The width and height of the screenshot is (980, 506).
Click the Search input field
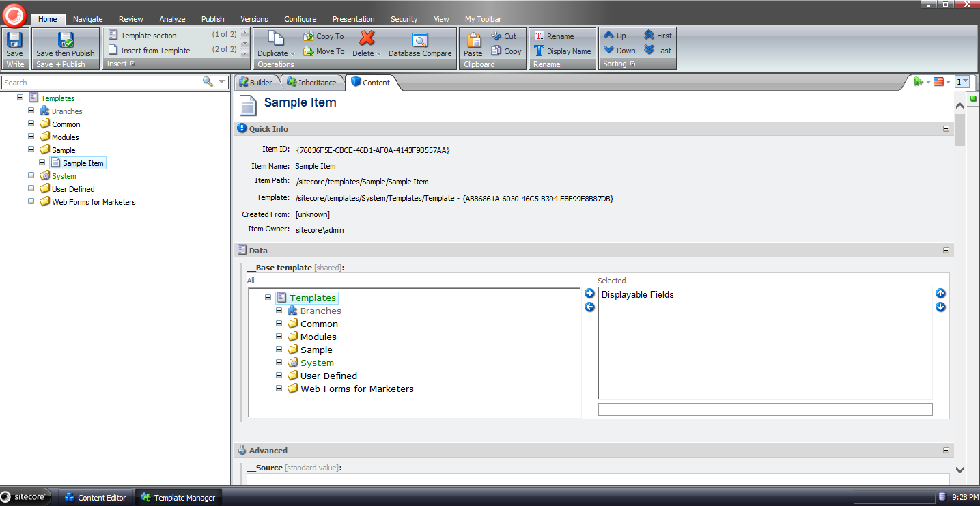[x=101, y=83]
